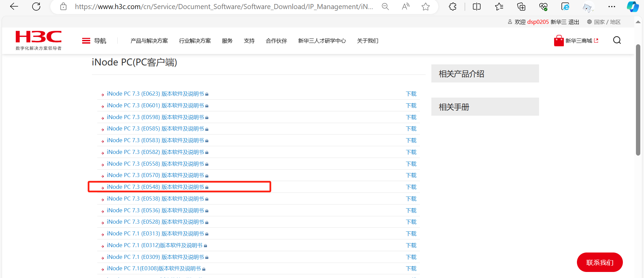Image resolution: width=644 pixels, height=278 pixels.
Task: Open split screen view
Action: tap(477, 6)
